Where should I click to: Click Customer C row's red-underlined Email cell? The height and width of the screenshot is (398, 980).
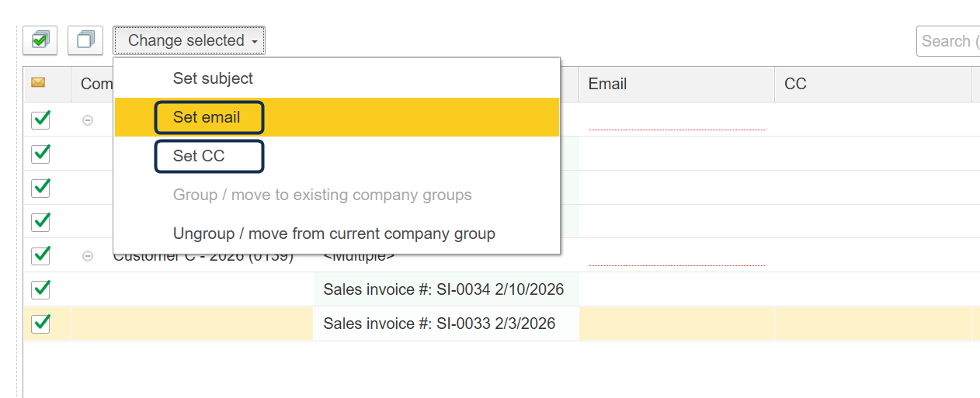coord(676,255)
